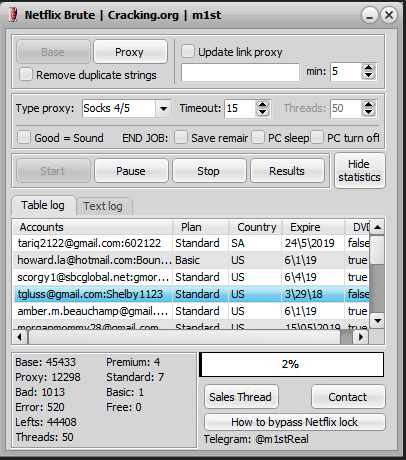Click the Contact button
The height and width of the screenshot is (460, 406).
348,397
